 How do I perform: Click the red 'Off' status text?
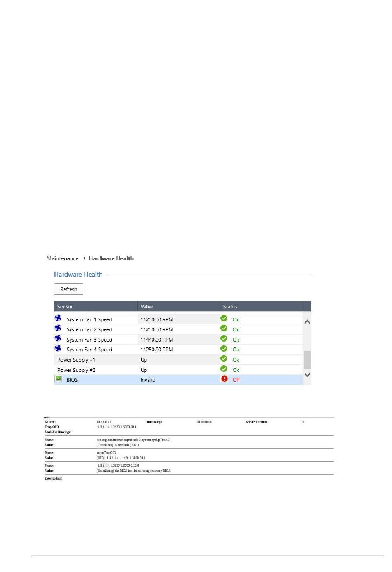pos(236,380)
